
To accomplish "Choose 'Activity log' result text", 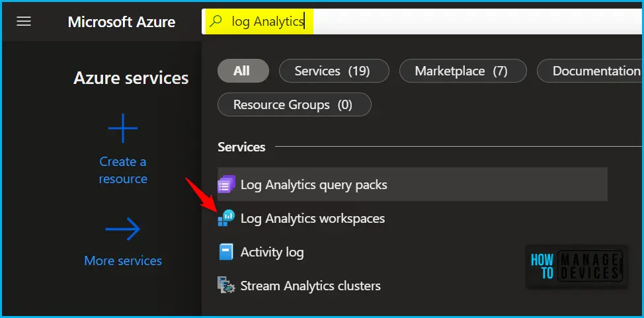I will [x=272, y=252].
